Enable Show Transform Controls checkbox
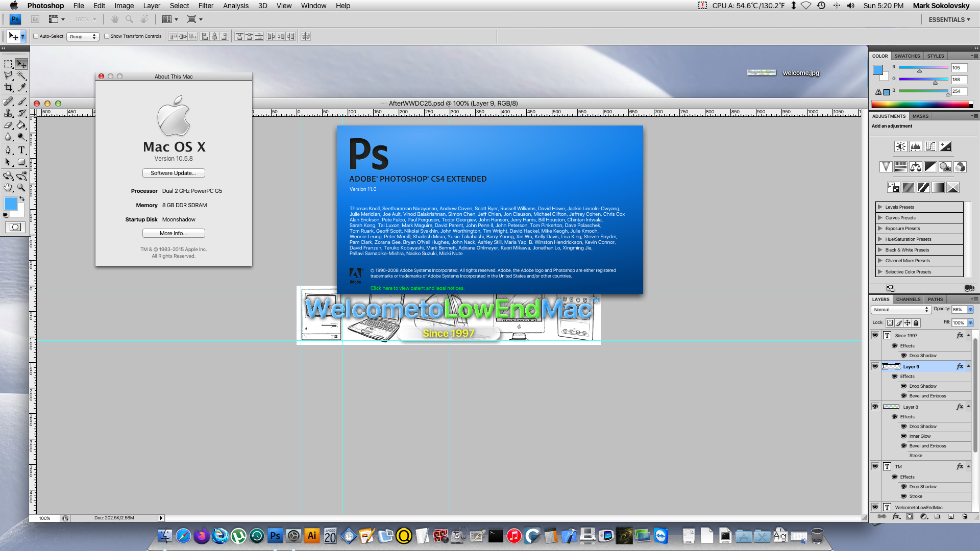980x551 pixels. pyautogui.click(x=107, y=36)
